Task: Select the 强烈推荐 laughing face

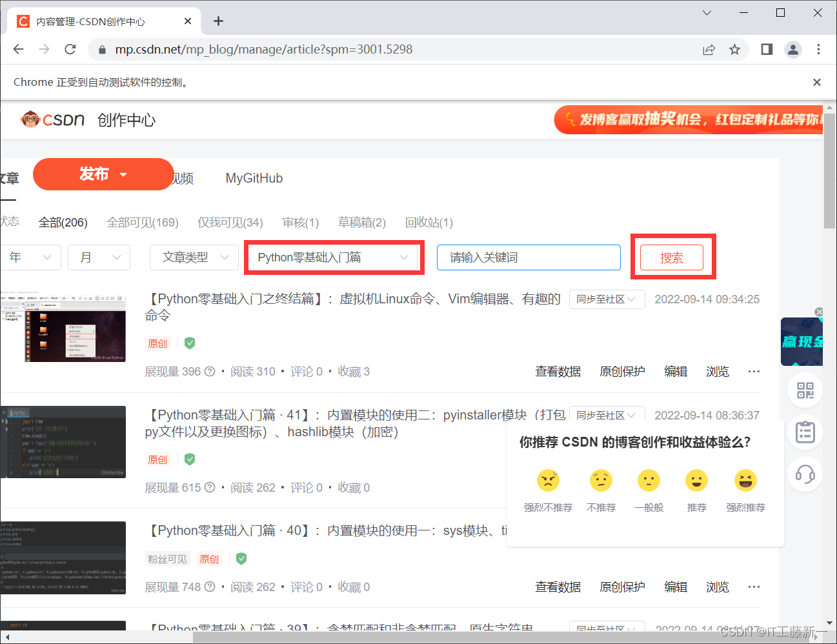Action: pyautogui.click(x=745, y=480)
